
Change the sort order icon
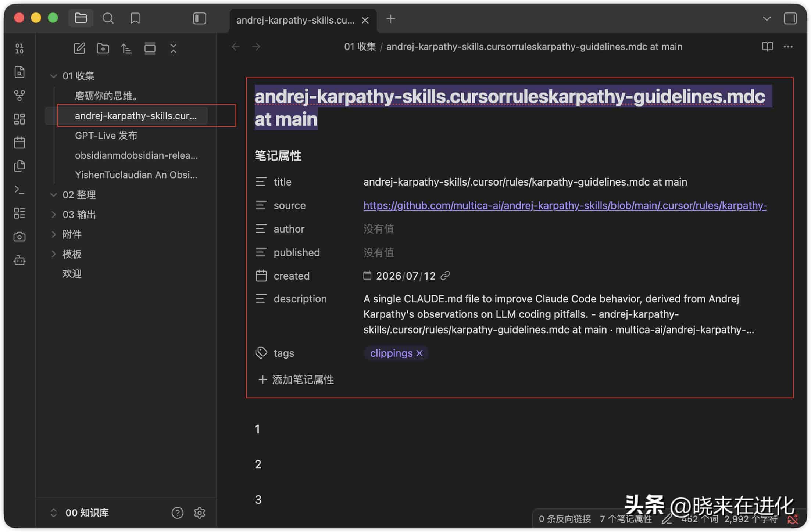[126, 48]
